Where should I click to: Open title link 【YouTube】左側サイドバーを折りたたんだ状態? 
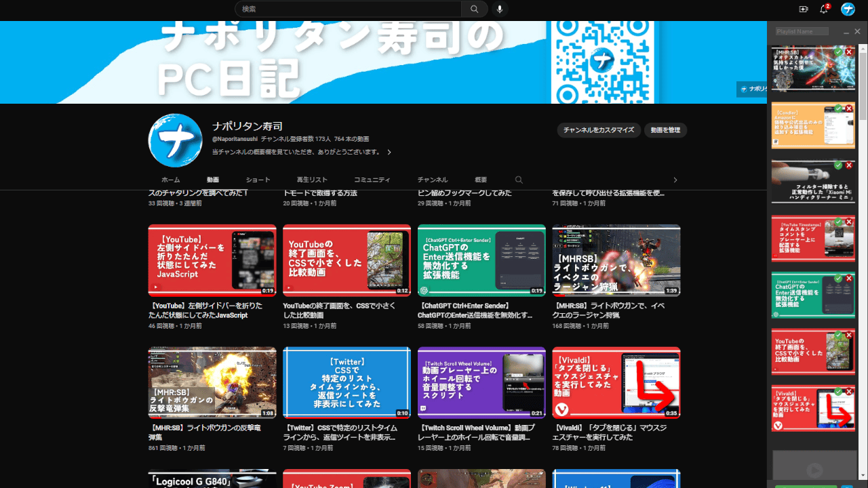coord(205,310)
